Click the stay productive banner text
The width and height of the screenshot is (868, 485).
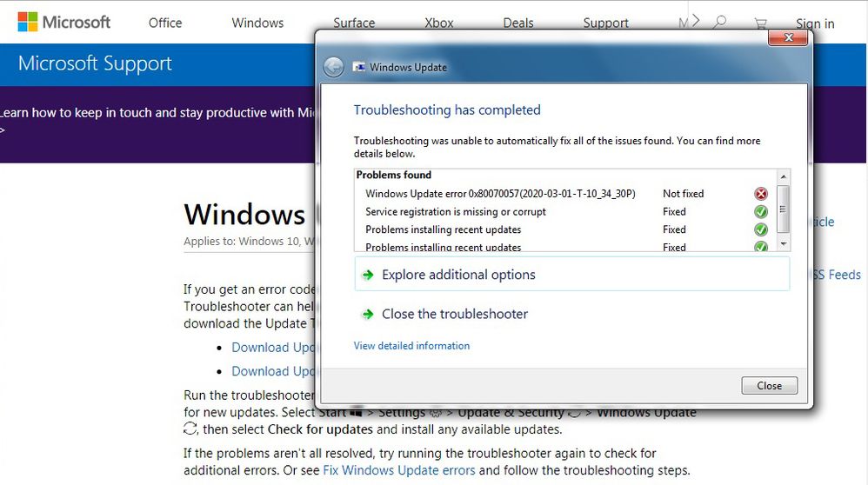pyautogui.click(x=157, y=113)
